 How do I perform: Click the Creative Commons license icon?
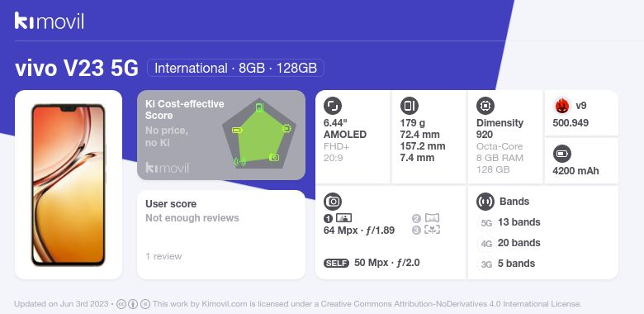(x=121, y=304)
